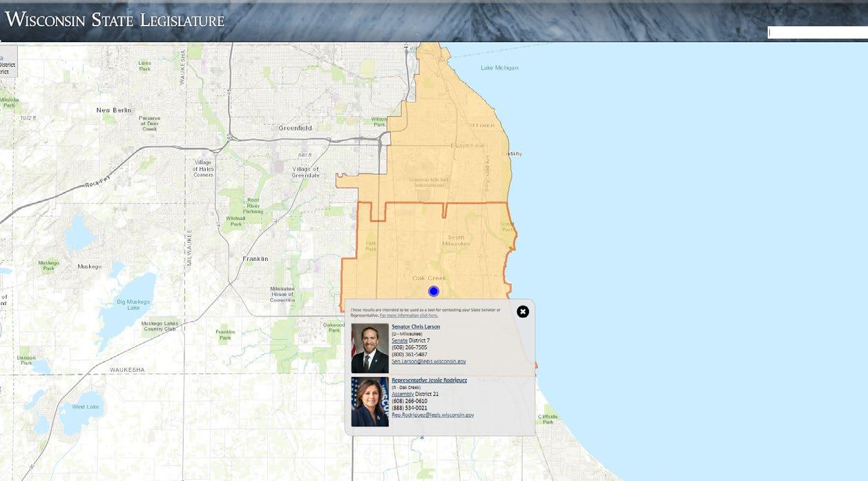
Task: Click phone number (608) 266-0610
Action: [409, 401]
